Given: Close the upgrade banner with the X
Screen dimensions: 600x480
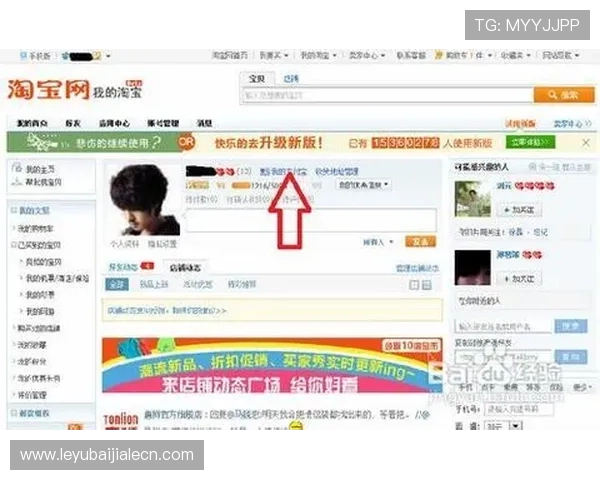Looking at the screenshot, I should [x=585, y=143].
